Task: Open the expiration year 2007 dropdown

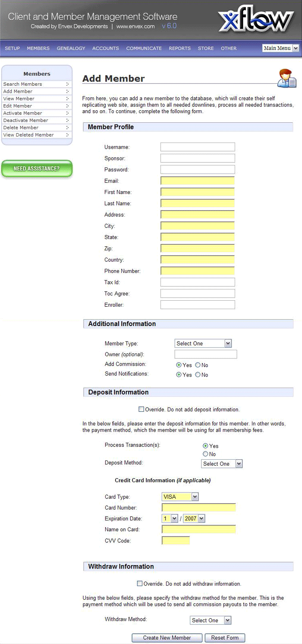Action: 194,519
